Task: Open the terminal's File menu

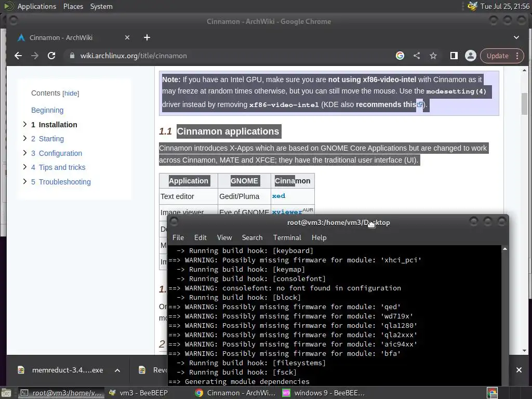Action: coord(178,237)
